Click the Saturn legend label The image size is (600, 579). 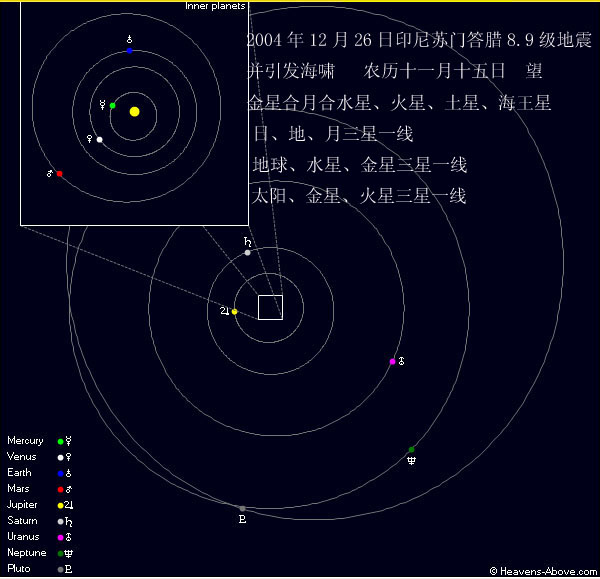23,521
